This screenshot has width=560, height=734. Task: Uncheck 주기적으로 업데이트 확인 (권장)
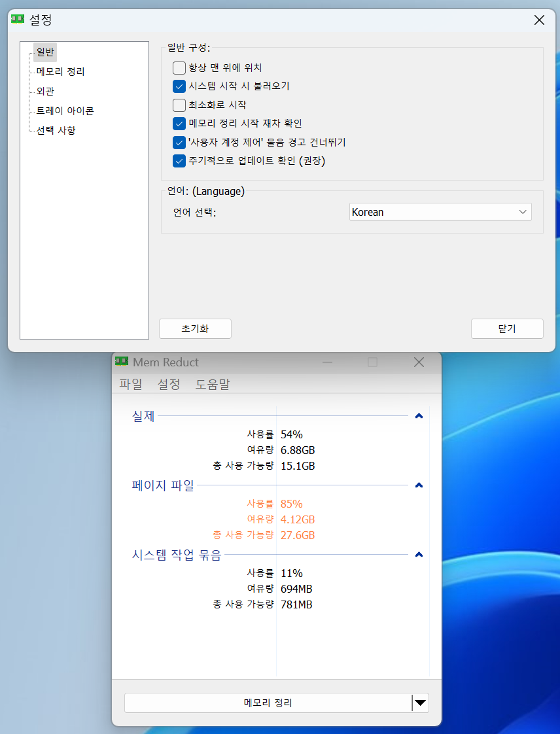(179, 161)
